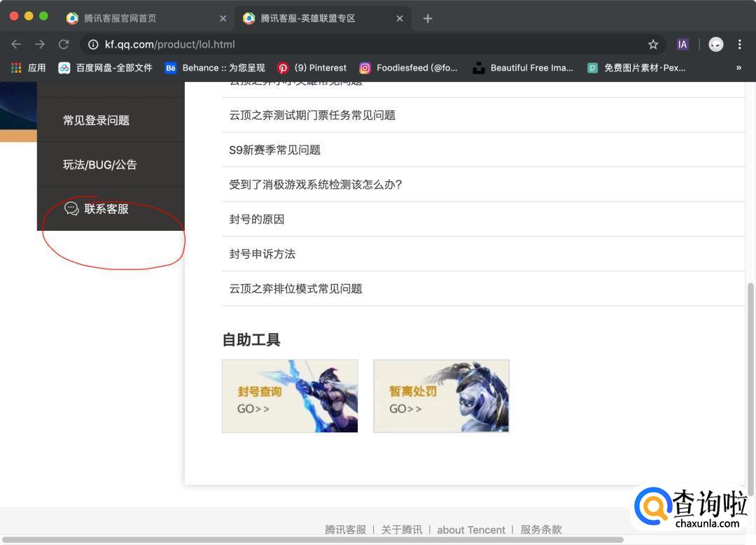Image resolution: width=756 pixels, height=545 pixels.
Task: Click the vertical page scrollbar
Action: [750, 389]
